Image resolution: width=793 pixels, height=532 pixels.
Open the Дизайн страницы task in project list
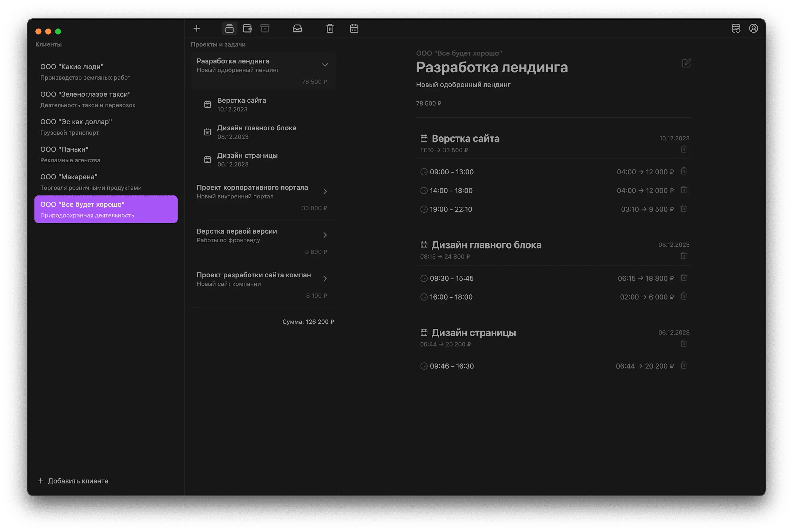click(x=247, y=159)
